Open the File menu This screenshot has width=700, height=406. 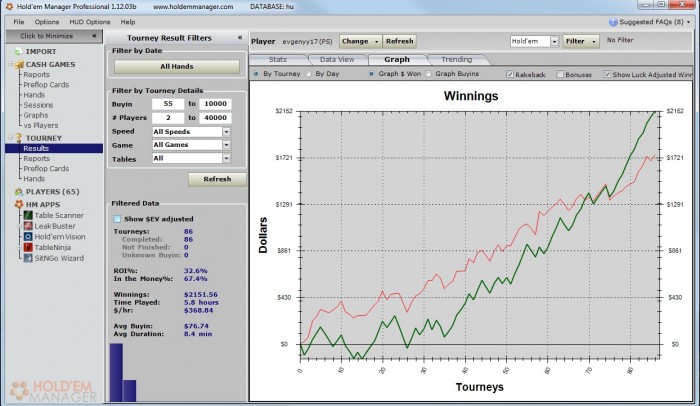[x=19, y=22]
